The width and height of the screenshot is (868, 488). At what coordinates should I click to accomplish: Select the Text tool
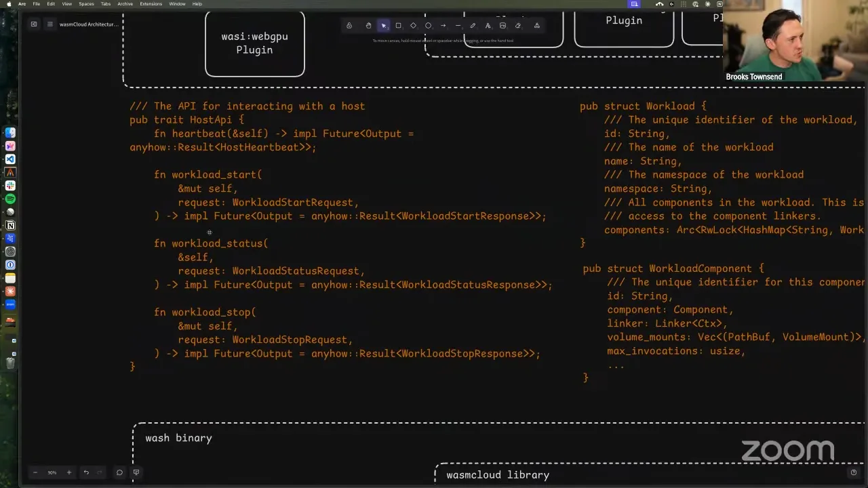[488, 26]
